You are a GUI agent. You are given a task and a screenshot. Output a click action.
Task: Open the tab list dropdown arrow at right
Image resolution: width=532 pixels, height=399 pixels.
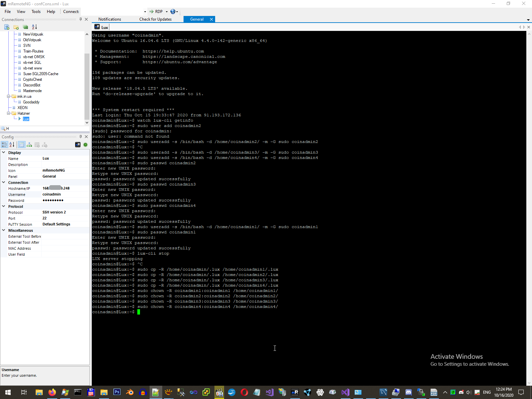tap(528, 20)
